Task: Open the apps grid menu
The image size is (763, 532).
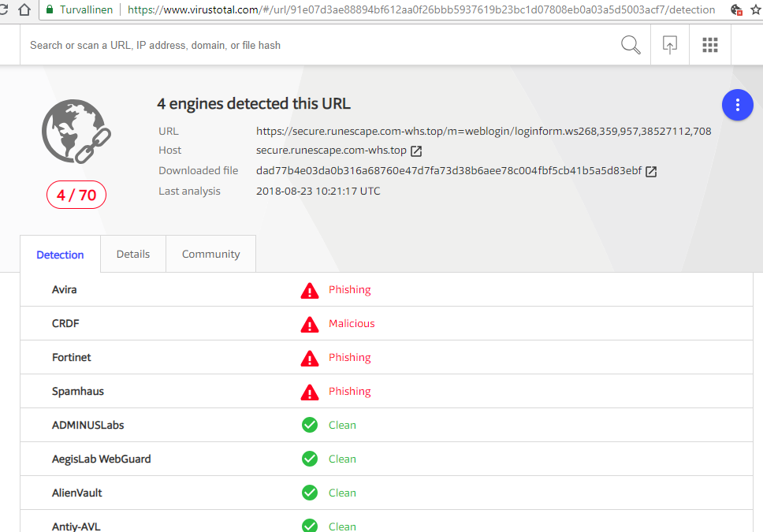Action: click(x=710, y=45)
